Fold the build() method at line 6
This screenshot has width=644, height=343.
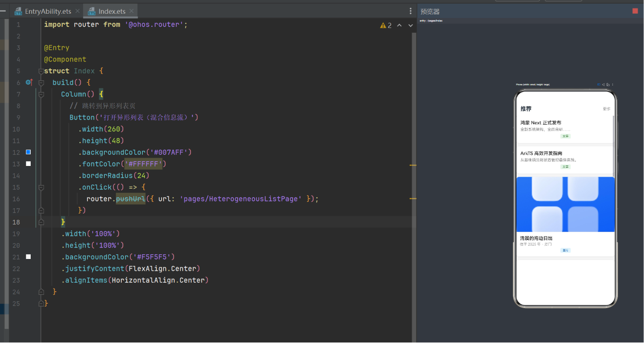pyautogui.click(x=41, y=82)
